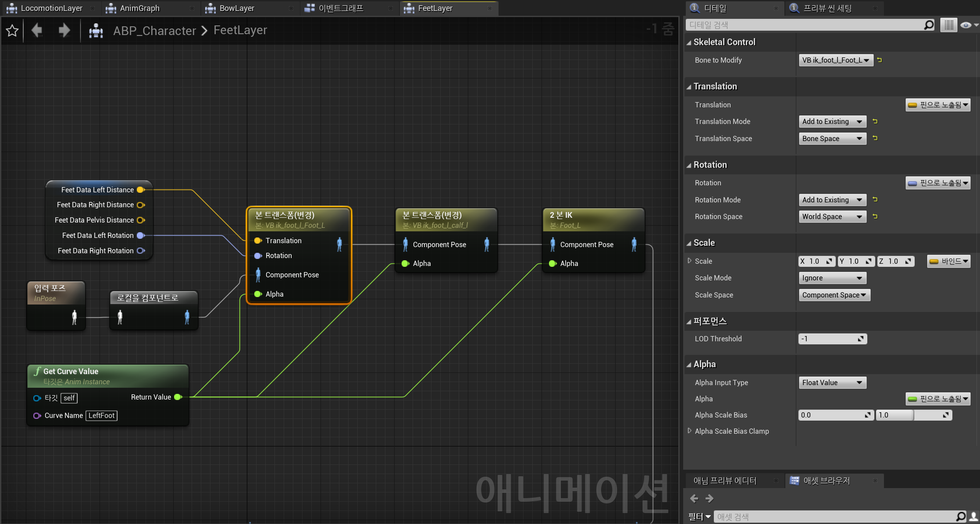Click the details search magnifier icon
The width and height of the screenshot is (980, 524).
click(x=928, y=25)
